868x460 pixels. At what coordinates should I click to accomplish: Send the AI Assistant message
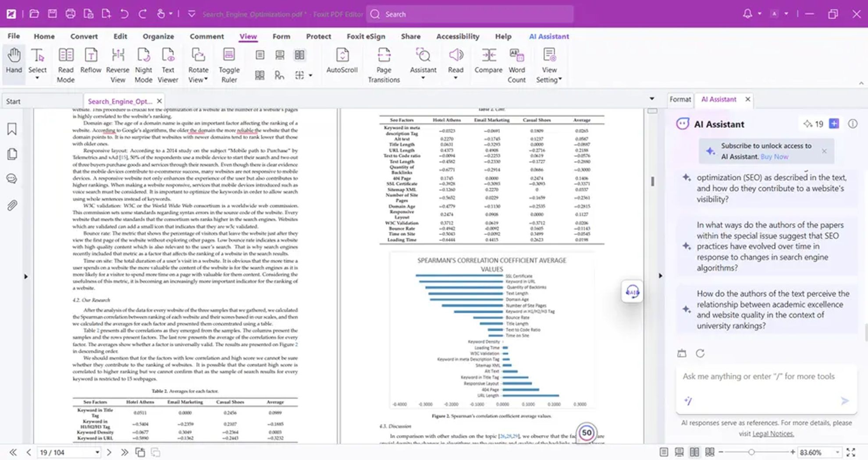[x=844, y=401]
